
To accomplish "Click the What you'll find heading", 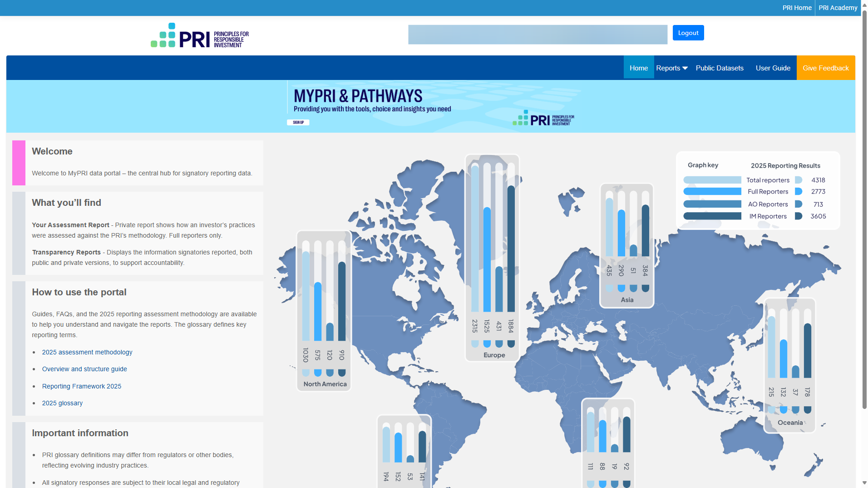I will click(x=67, y=203).
